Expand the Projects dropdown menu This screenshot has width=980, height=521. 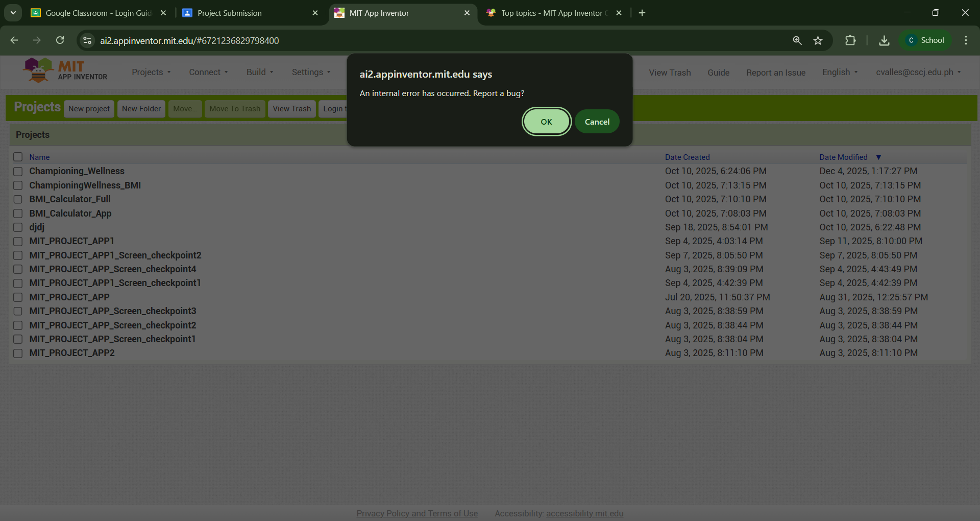(151, 73)
